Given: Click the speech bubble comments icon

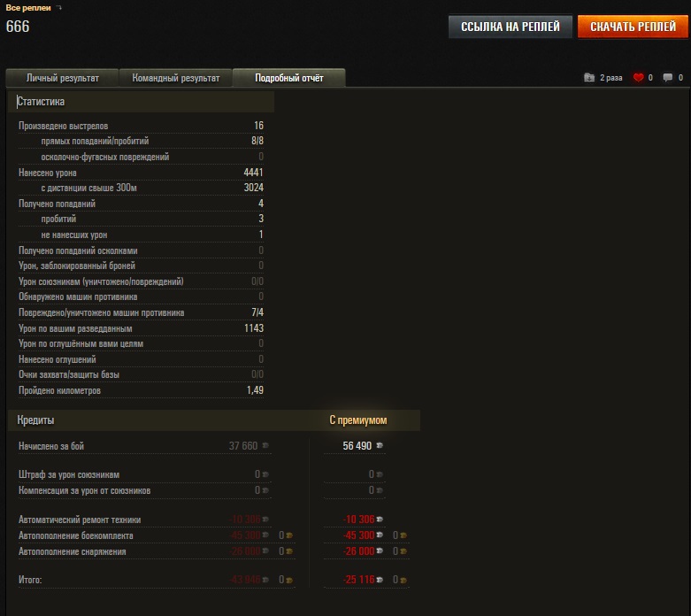Looking at the screenshot, I should coord(668,78).
